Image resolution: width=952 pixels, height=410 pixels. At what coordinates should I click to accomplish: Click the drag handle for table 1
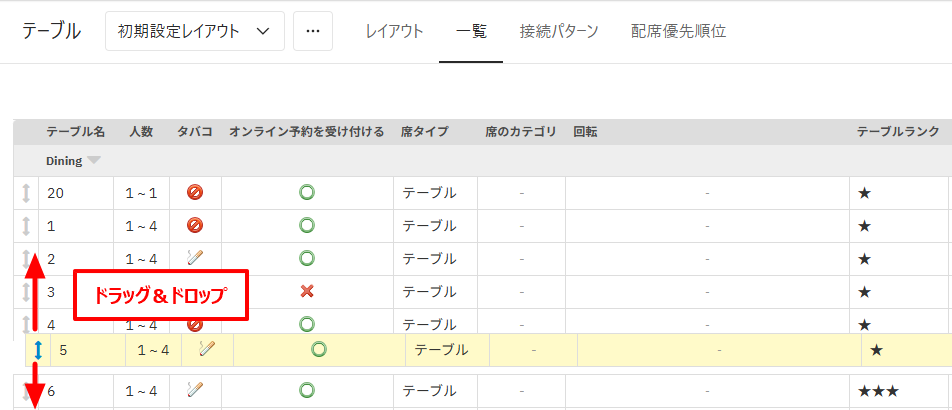point(25,226)
